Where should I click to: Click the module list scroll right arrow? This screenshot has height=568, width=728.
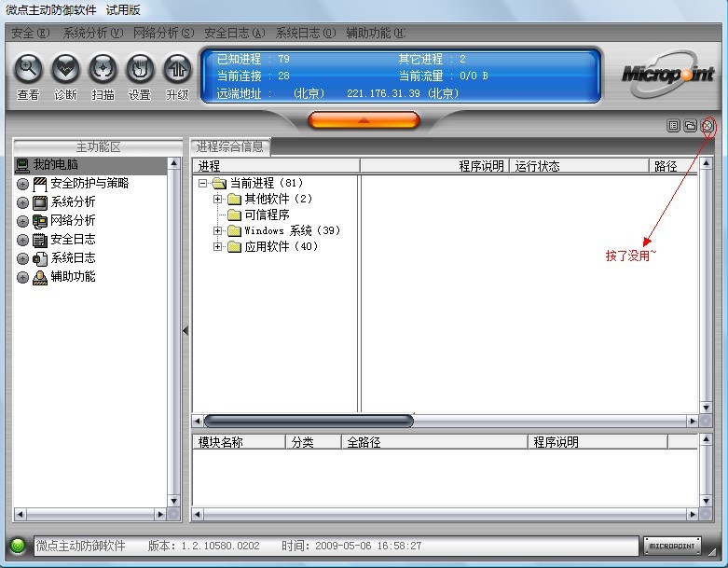click(693, 514)
